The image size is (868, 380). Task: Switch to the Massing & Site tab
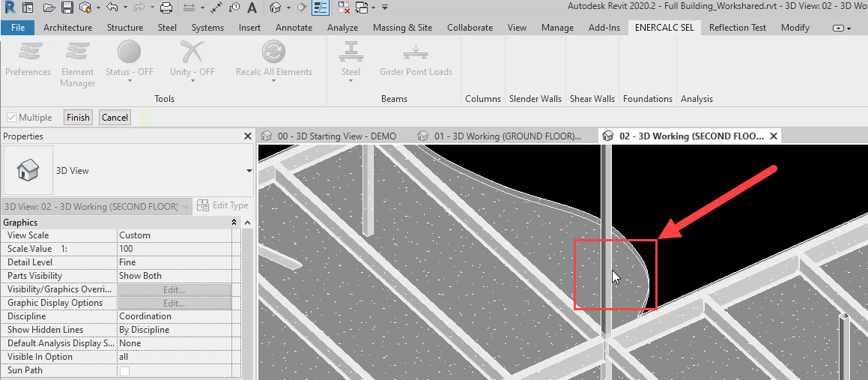tap(402, 27)
